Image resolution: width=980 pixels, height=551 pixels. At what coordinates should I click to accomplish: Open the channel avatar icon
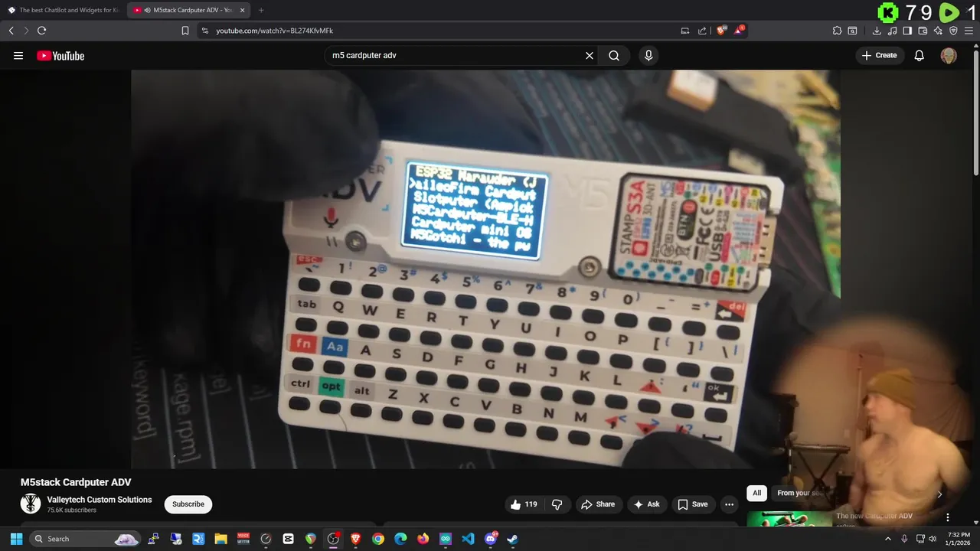31,504
